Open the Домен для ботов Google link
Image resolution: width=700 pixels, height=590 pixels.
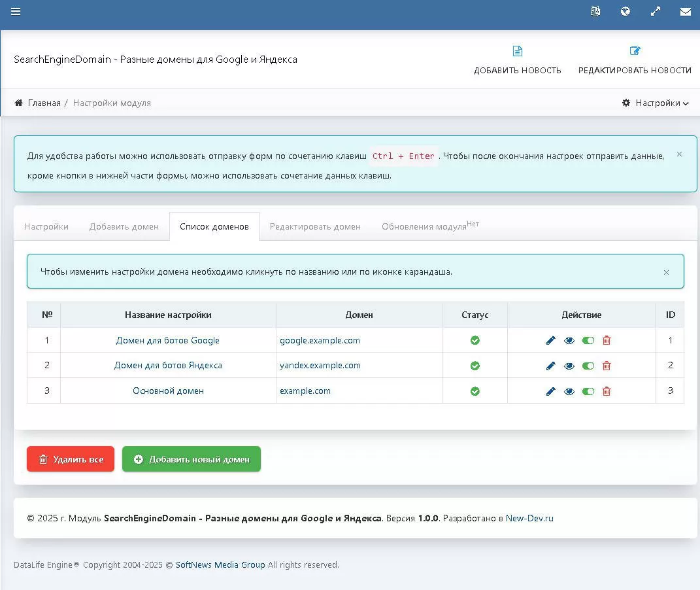pos(168,340)
